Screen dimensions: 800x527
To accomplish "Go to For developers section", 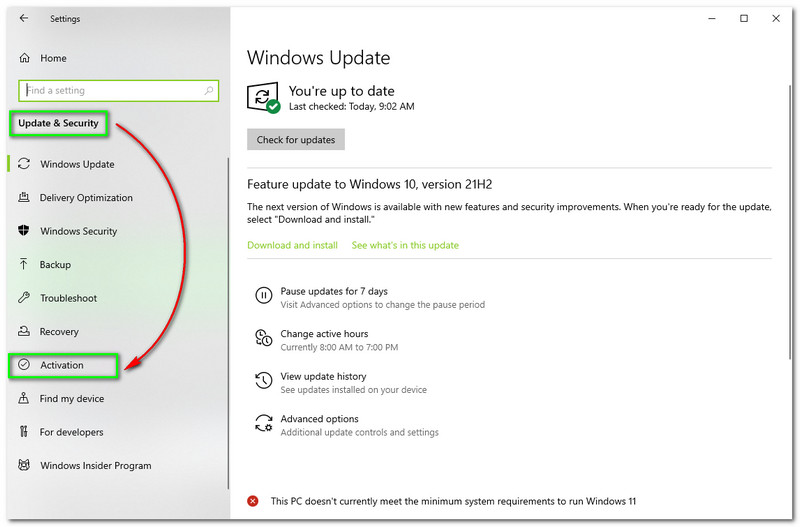I will (x=71, y=432).
